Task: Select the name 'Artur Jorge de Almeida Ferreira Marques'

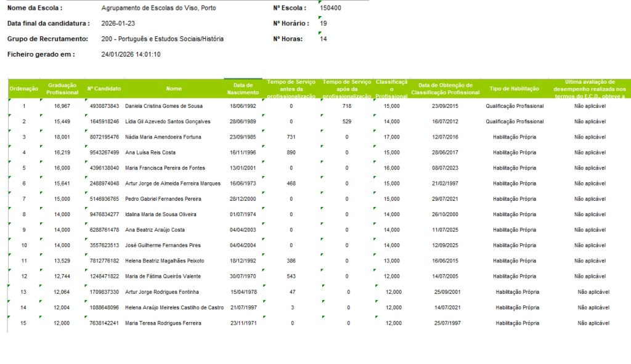Action: point(173,183)
